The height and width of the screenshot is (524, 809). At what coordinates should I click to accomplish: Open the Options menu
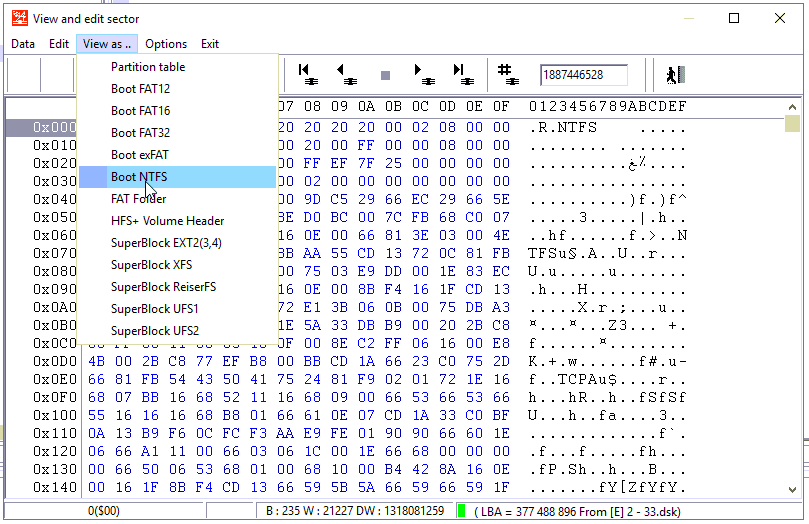pyautogui.click(x=166, y=44)
